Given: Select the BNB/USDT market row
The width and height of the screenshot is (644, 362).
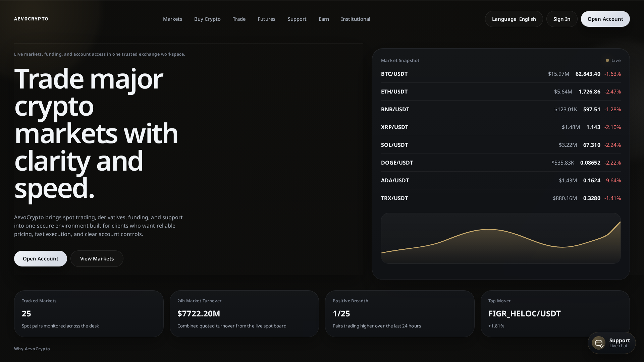Looking at the screenshot, I should click(x=501, y=109).
